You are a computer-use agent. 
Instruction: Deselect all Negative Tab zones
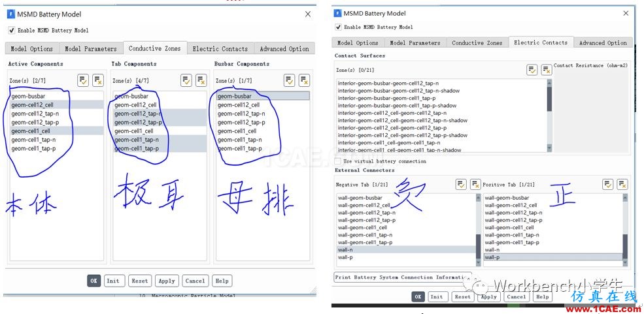475,185
